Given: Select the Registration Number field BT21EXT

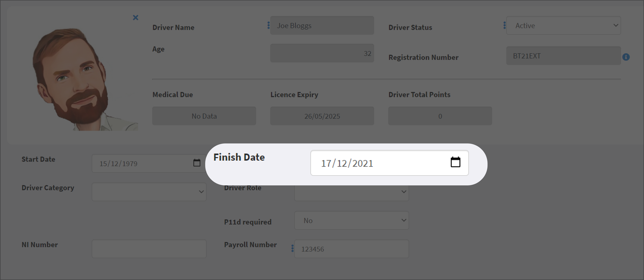Looking at the screenshot, I should tap(563, 56).
